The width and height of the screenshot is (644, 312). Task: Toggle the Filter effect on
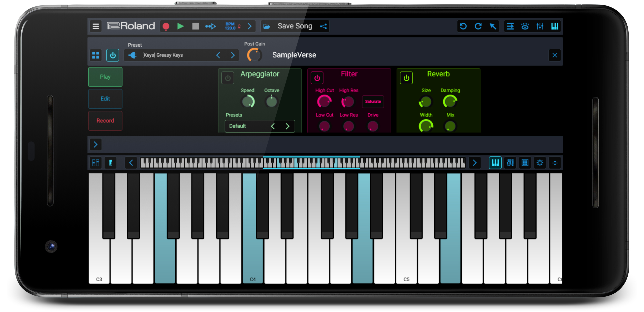point(317,77)
